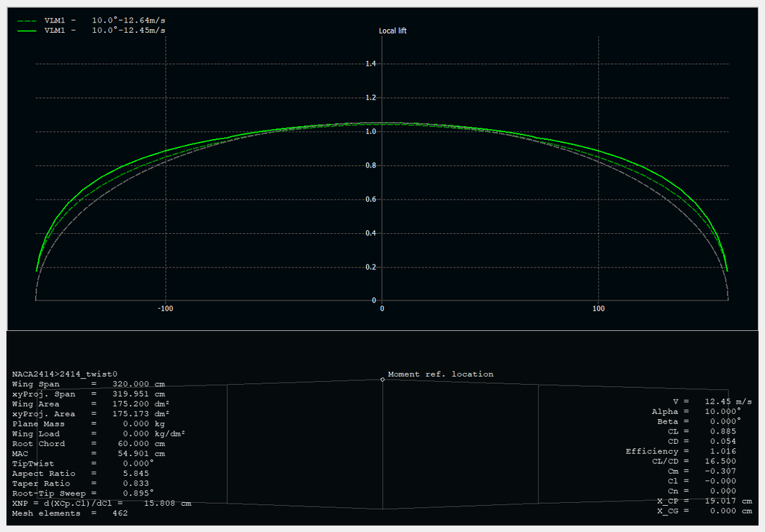Click the Moment ref. location label

441,374
